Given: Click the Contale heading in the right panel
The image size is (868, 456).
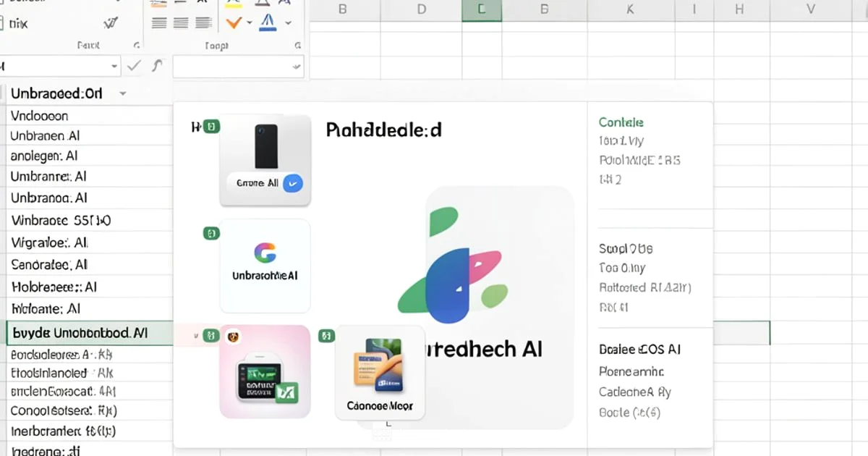Looking at the screenshot, I should [x=620, y=122].
